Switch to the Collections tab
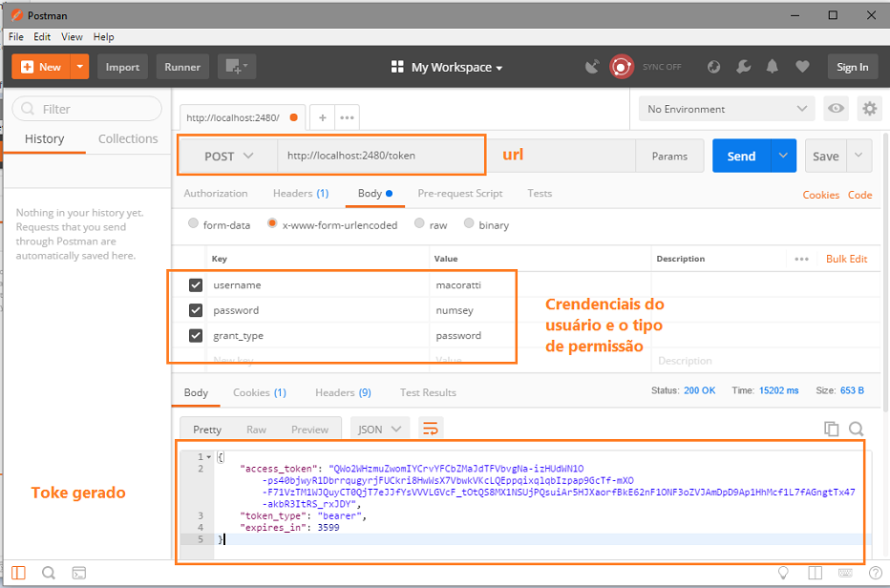The width and height of the screenshot is (890, 588). click(128, 139)
